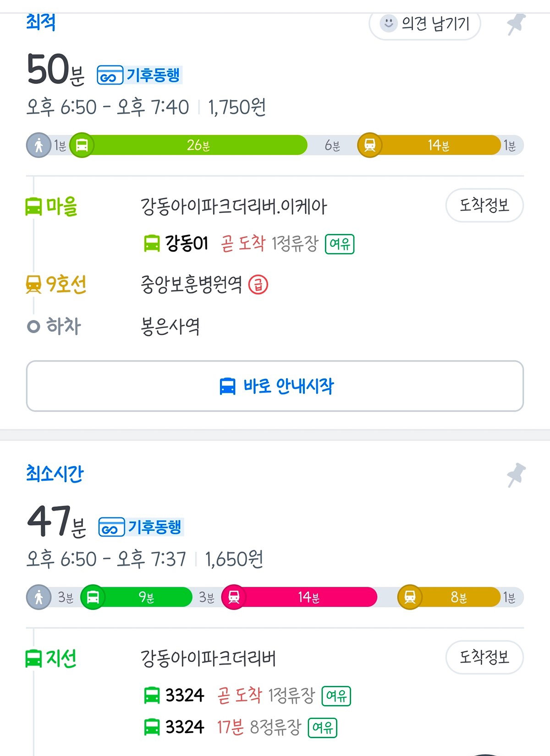Start guidance with 바로 안내시작 button
This screenshot has width=550, height=756.
pyautogui.click(x=275, y=386)
